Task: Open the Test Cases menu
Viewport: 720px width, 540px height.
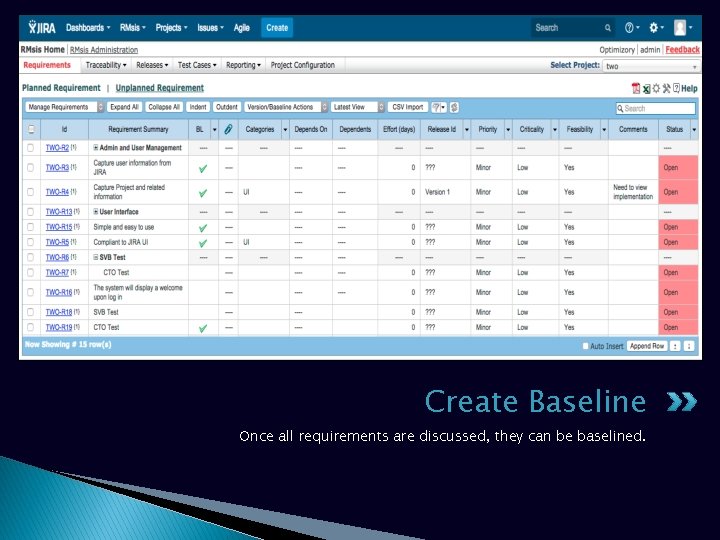Action: point(197,65)
